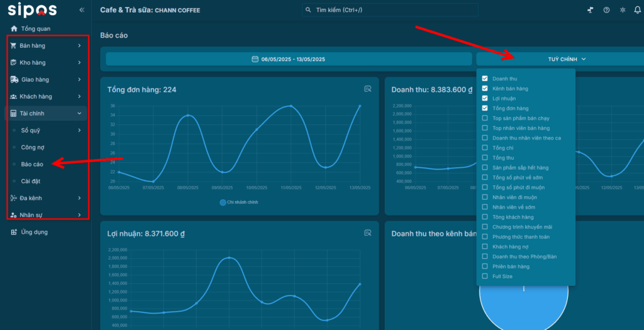Image resolution: width=644 pixels, height=330 pixels.
Task: Check the Khách hàng nợ checkbox
Action: point(485,246)
